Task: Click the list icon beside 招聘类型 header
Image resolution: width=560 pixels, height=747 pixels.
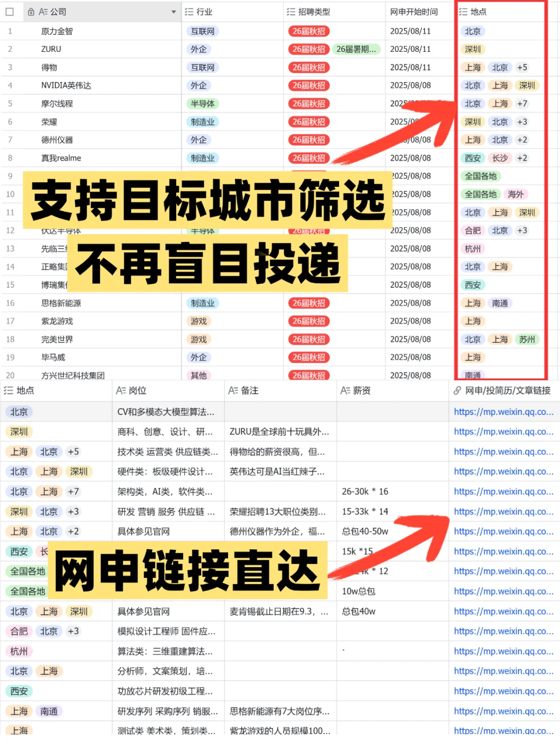Action: click(x=291, y=11)
